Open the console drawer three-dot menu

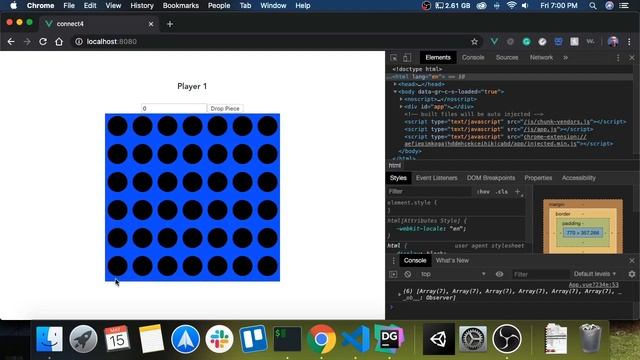pyautogui.click(x=393, y=260)
